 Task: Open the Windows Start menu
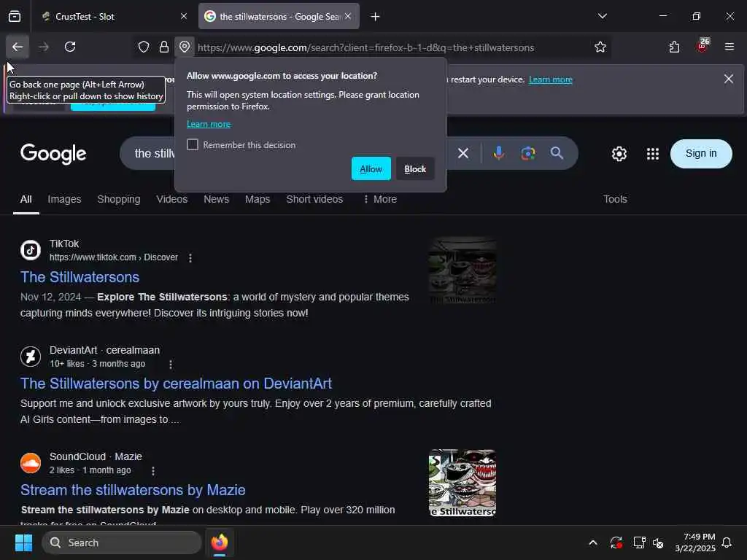coord(23,542)
